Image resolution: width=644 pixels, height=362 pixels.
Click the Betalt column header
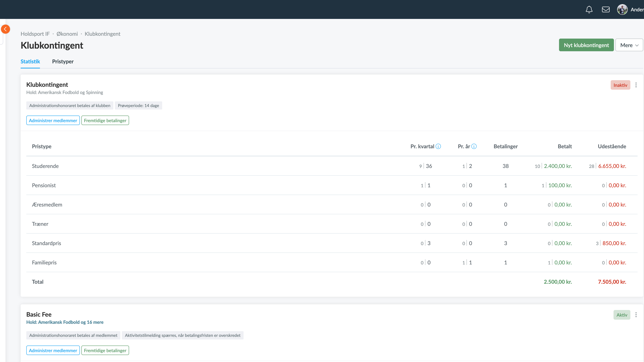pos(565,146)
